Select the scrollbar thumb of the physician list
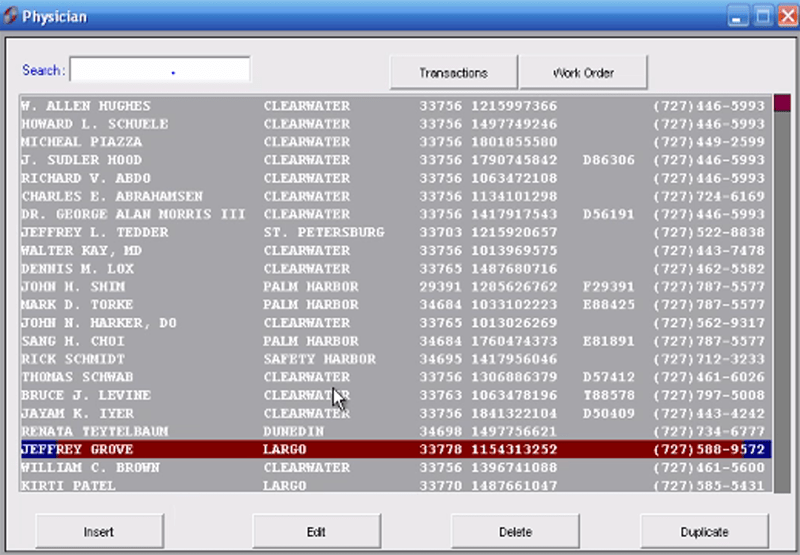 782,103
